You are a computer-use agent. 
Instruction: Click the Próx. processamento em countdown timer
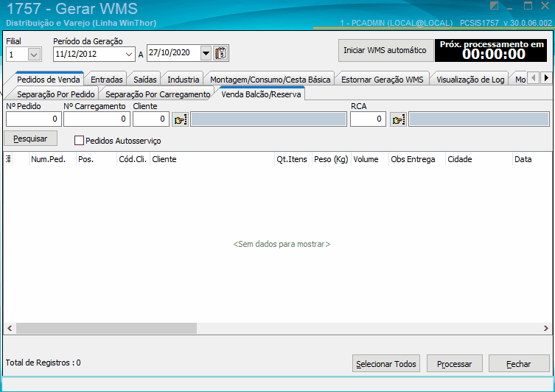(x=491, y=51)
